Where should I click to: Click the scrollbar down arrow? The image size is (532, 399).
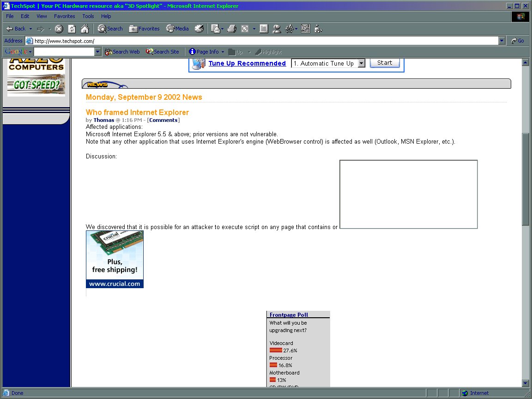[x=525, y=383]
